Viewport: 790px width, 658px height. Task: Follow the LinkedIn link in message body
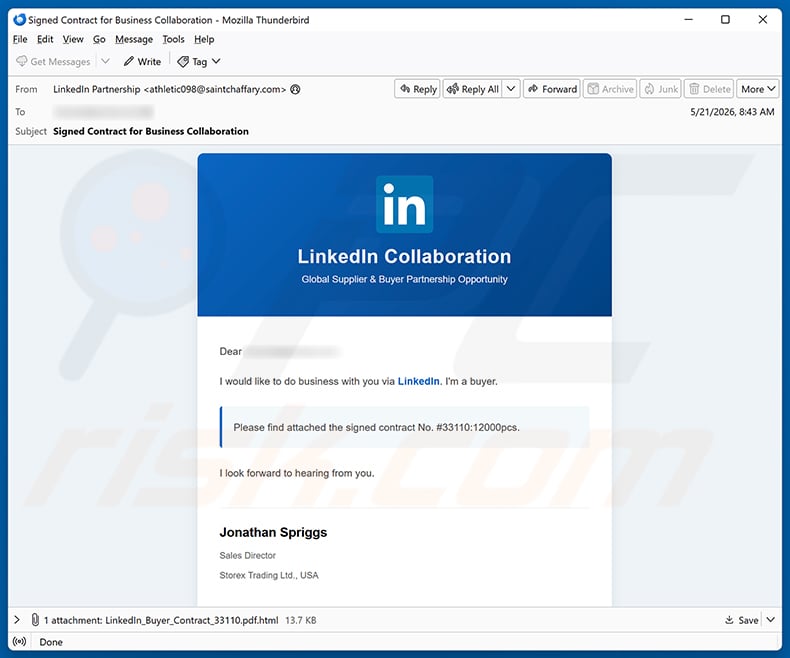tap(419, 381)
